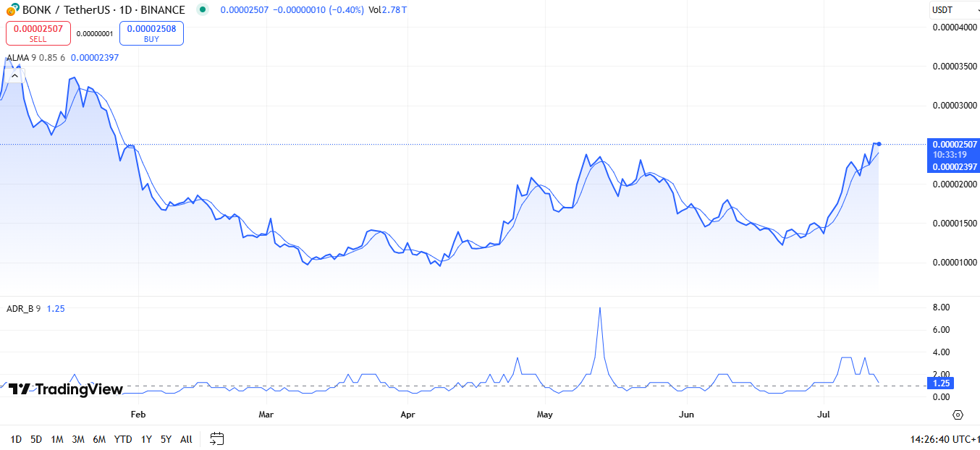Click the Jul date label on time axis
This screenshot has width=980, height=450.
pos(823,415)
